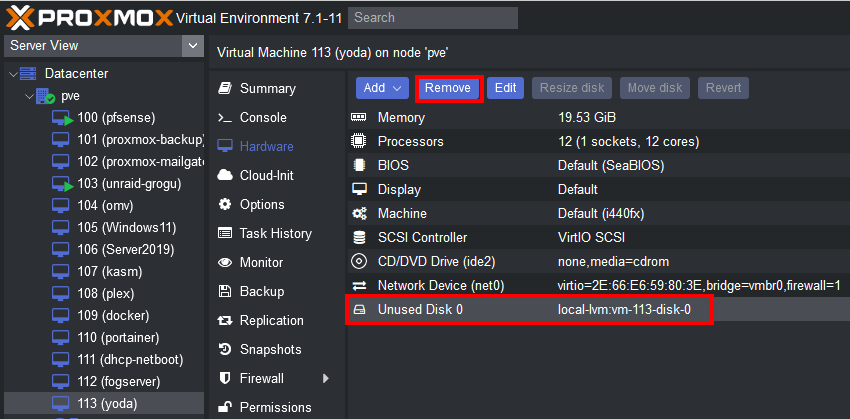Select the Default (i440fx) value

click(601, 214)
